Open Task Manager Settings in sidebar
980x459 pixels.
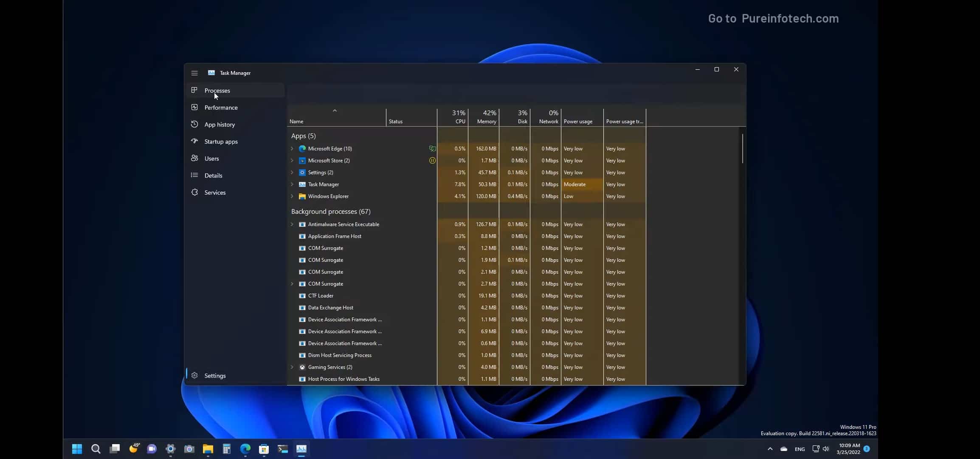point(235,376)
